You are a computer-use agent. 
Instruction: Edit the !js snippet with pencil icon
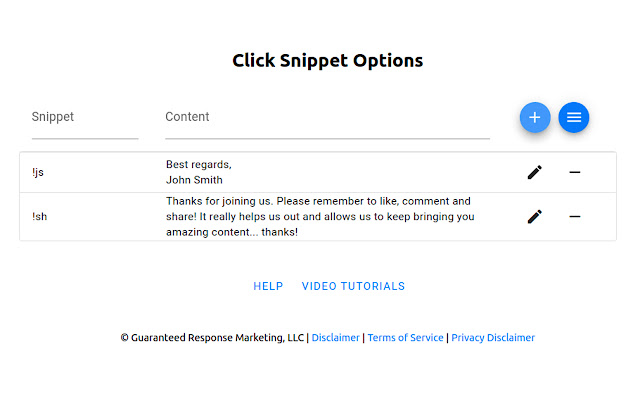535,172
